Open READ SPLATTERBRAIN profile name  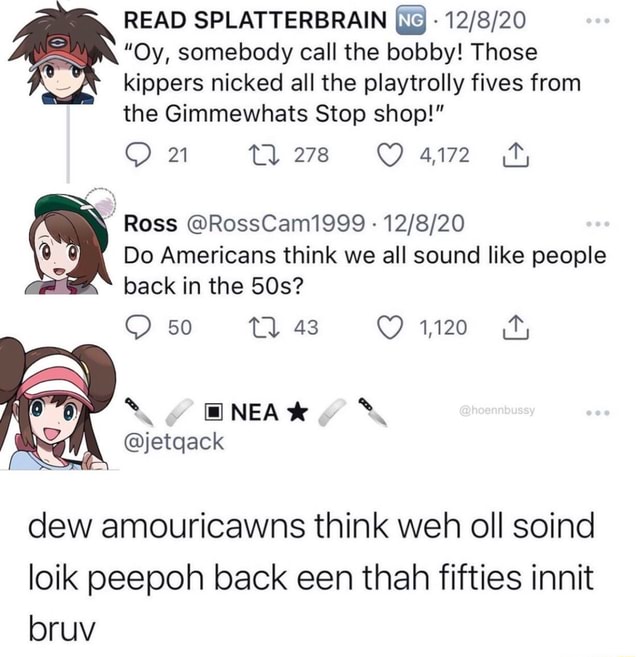[255, 21]
